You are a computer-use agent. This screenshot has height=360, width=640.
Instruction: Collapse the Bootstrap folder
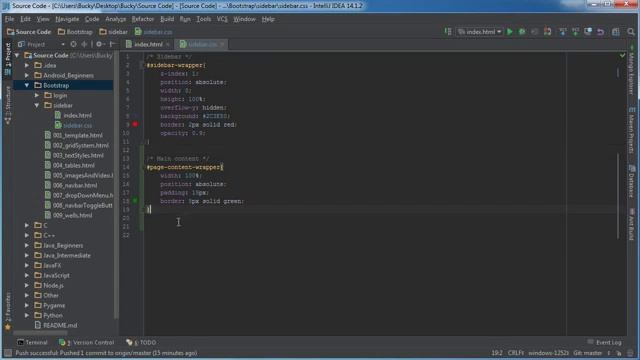pyautogui.click(x=27, y=85)
